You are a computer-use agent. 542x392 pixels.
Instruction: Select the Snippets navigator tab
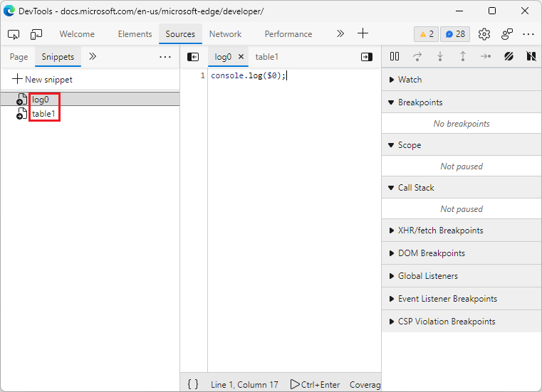[58, 57]
